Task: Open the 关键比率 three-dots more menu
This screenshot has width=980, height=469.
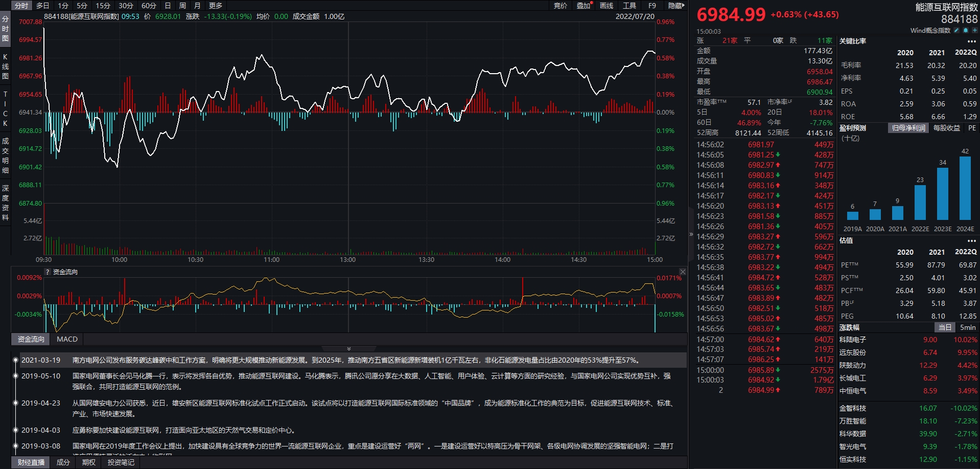Action: pyautogui.click(x=971, y=41)
